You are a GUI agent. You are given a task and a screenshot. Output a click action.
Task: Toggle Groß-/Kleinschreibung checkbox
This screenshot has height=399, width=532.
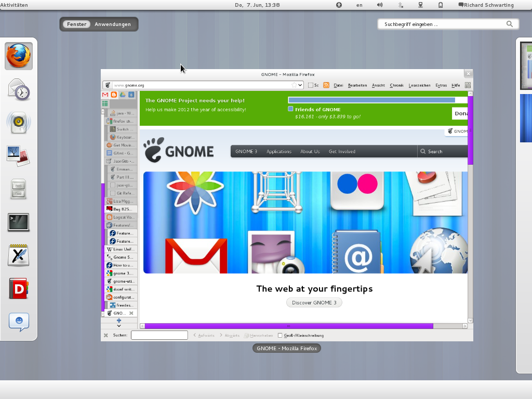click(280, 335)
